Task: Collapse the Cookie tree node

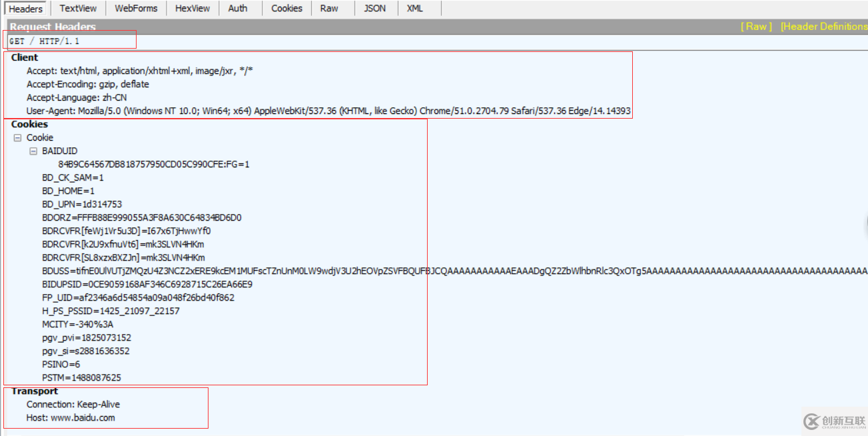Action: 17,138
